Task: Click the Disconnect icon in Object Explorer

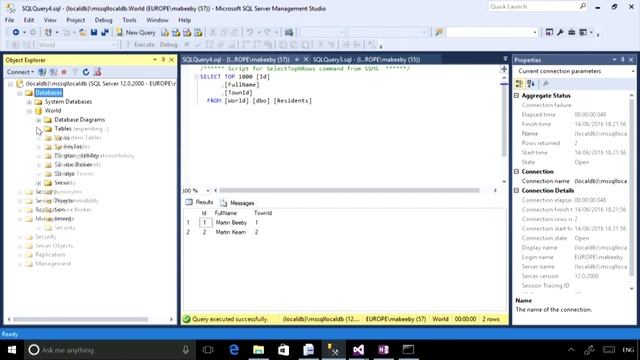Action: (53, 72)
